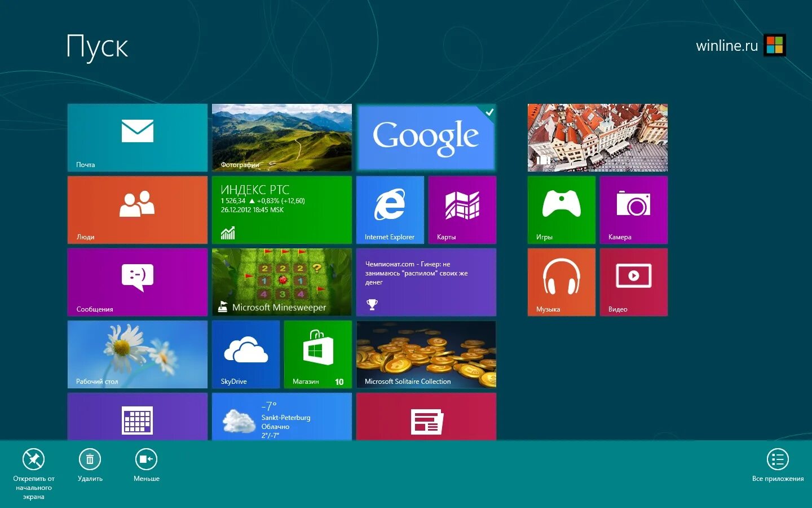Launch Microsoft Minesweeper tile
This screenshot has width=812, height=508.
pos(282,282)
